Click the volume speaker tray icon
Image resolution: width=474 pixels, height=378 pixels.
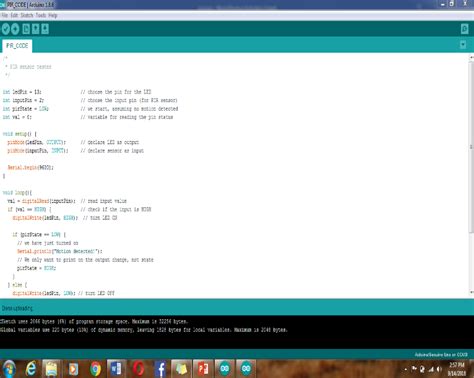pyautogui.click(x=439, y=369)
